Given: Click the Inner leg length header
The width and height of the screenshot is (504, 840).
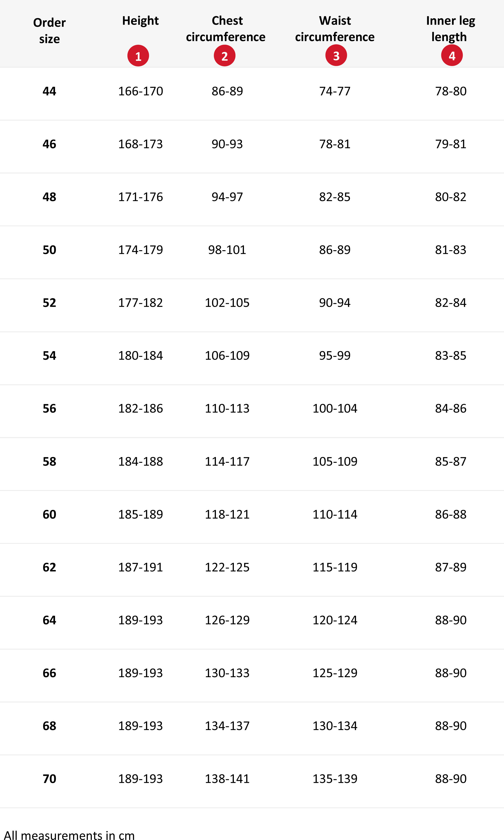Looking at the screenshot, I should (451, 29).
